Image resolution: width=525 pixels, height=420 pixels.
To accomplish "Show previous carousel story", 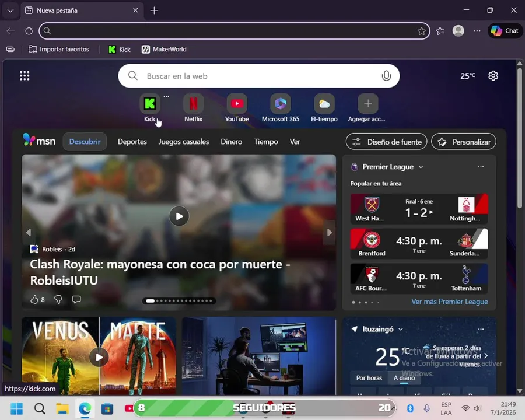I will pos(29,232).
